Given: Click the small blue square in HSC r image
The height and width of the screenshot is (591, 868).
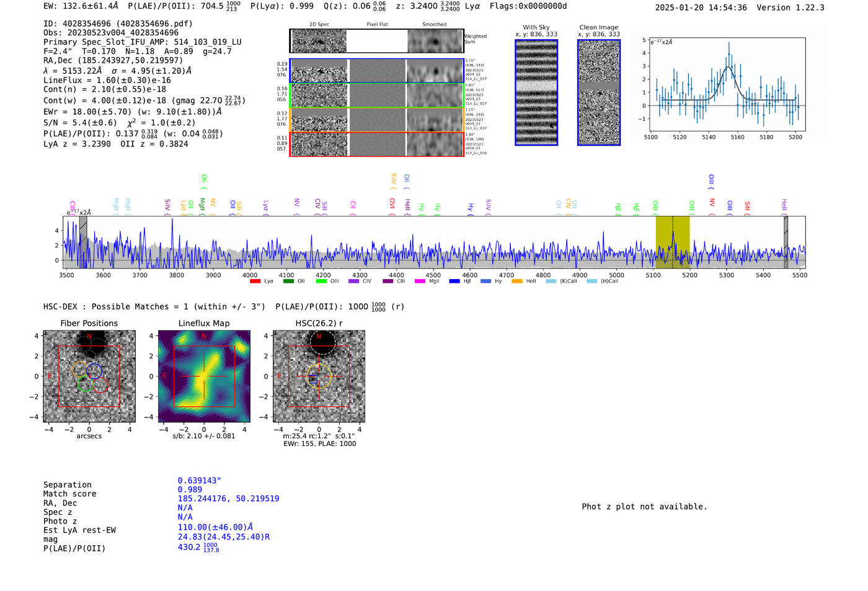Looking at the screenshot, I should [x=313, y=379].
